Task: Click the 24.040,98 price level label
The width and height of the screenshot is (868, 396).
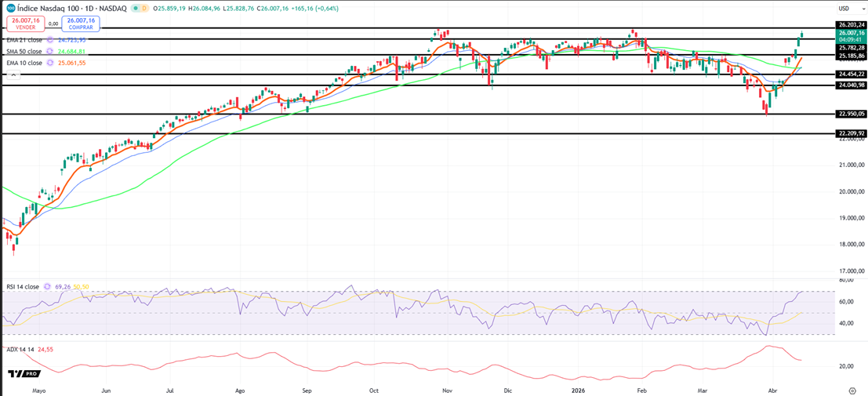Action: coord(852,85)
